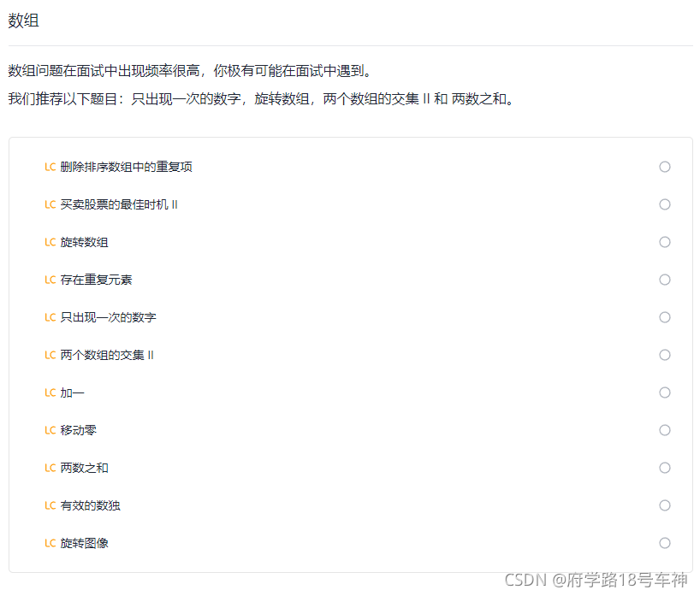This screenshot has width=700, height=596.
Task: Click the LC icon beside 移动零
Action: tap(50, 430)
